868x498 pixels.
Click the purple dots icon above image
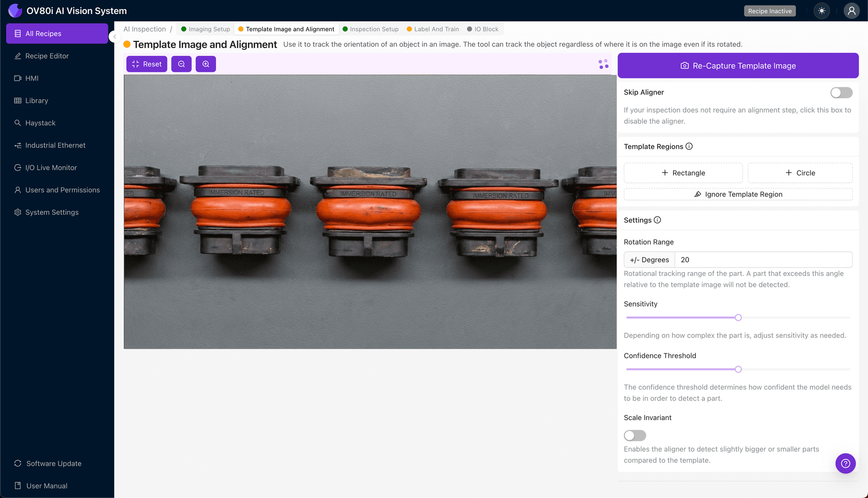pos(604,64)
